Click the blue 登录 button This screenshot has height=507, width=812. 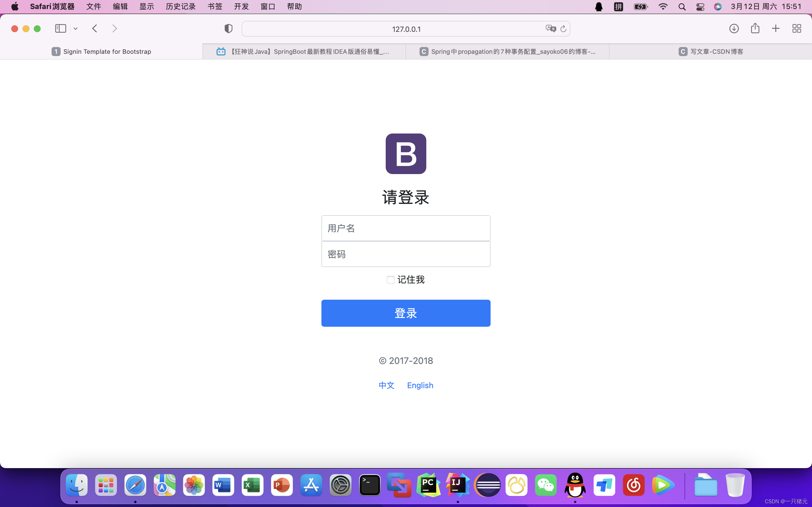tap(406, 313)
